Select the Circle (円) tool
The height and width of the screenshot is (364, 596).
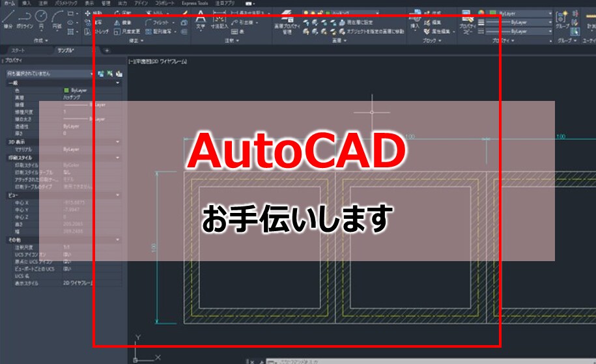tap(41, 20)
